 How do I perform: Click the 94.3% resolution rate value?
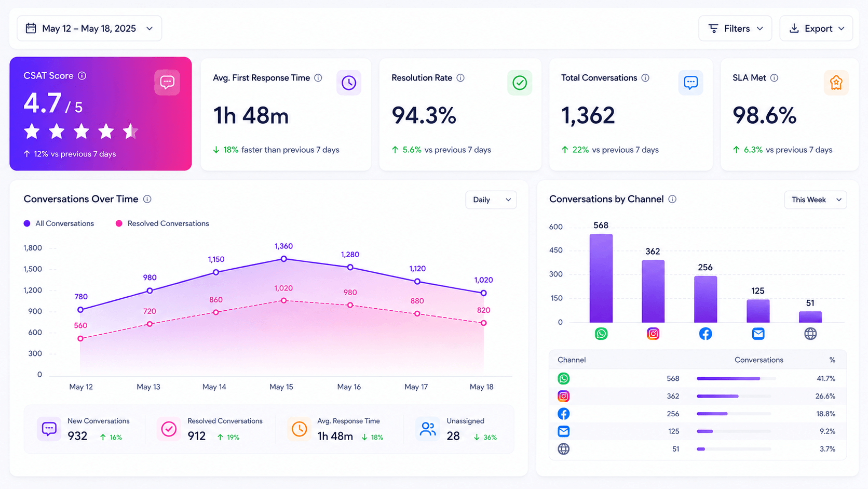tap(424, 115)
